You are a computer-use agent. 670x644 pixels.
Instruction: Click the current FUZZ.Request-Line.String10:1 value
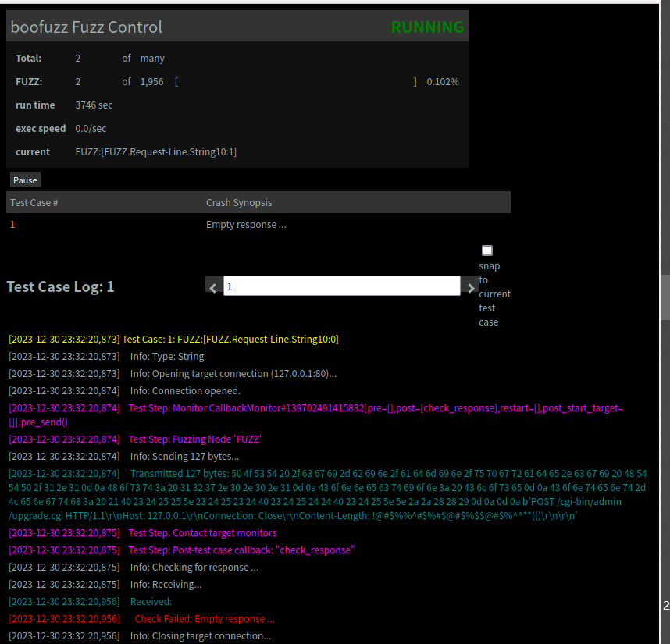point(155,152)
